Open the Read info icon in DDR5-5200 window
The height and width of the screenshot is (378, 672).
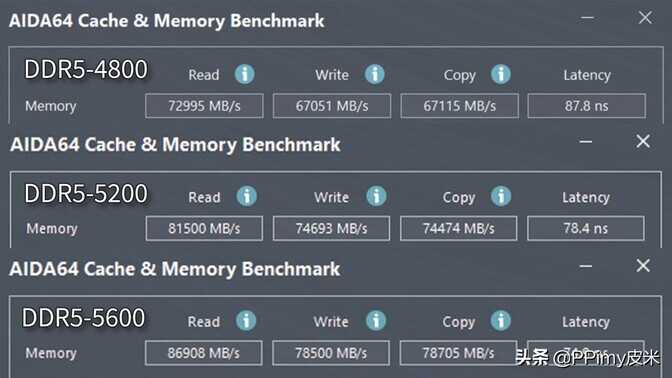pos(247,196)
